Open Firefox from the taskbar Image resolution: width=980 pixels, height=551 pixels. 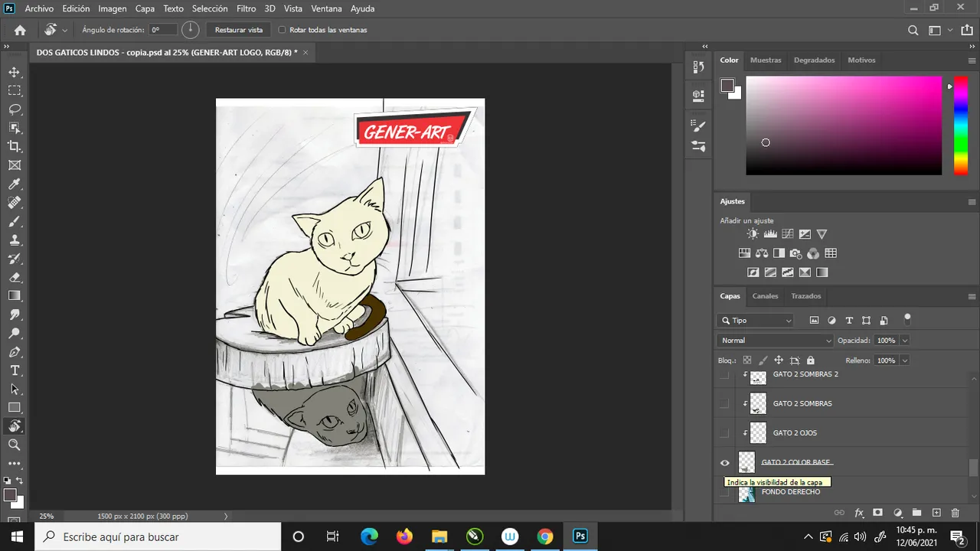[x=404, y=536]
